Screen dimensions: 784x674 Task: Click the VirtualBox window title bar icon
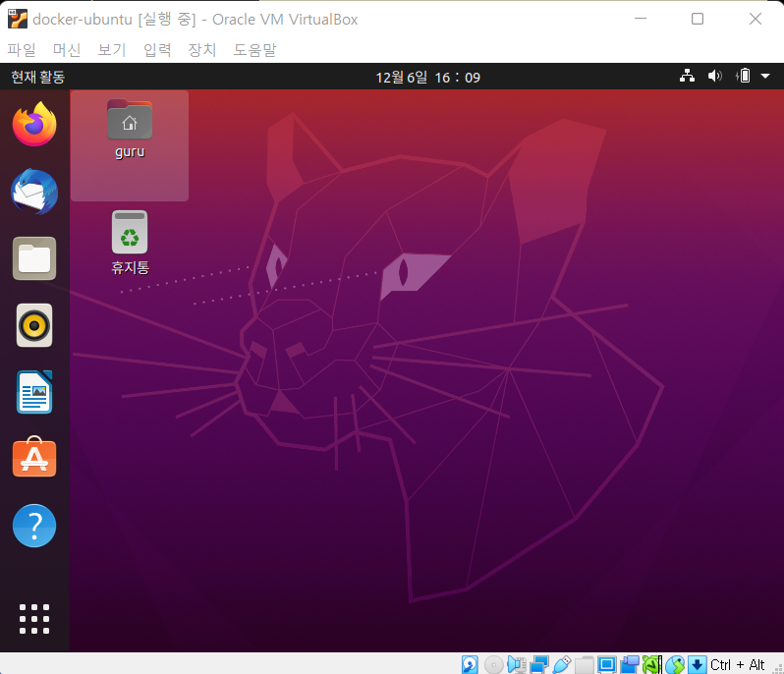click(18, 19)
